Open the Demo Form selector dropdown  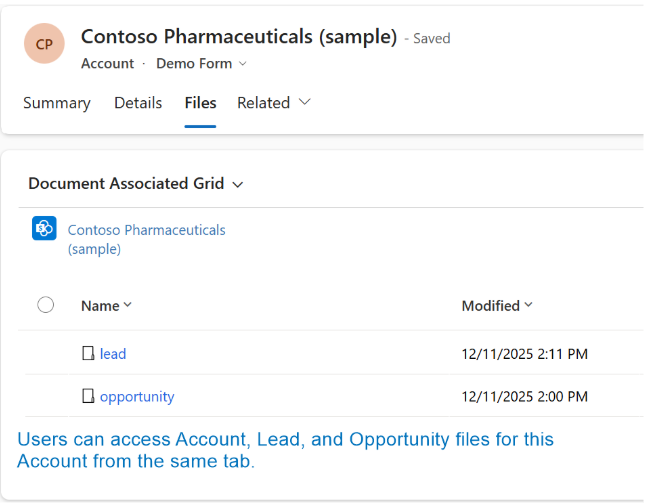pyautogui.click(x=201, y=64)
